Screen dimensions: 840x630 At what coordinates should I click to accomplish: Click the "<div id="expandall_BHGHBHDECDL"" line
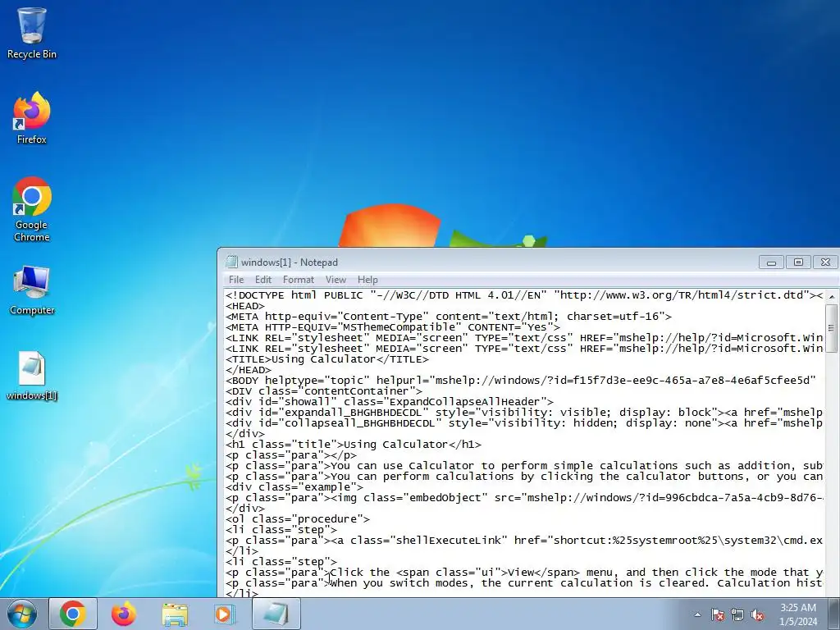(x=524, y=413)
